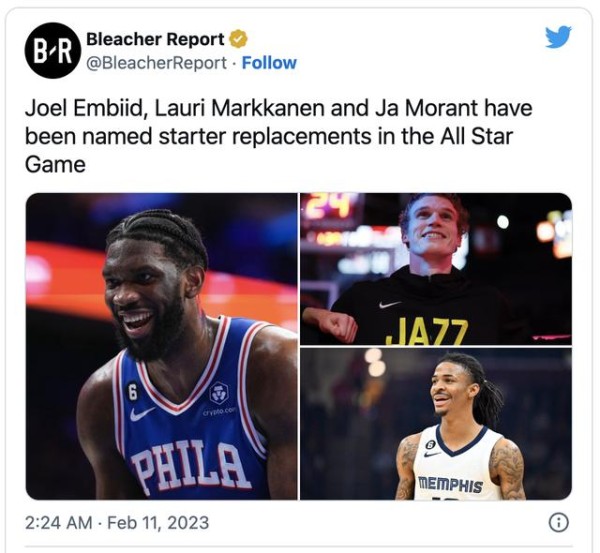Screen dimensions: 600x553
Task: Open the Memphis jersey player photo
Action: tap(436, 424)
